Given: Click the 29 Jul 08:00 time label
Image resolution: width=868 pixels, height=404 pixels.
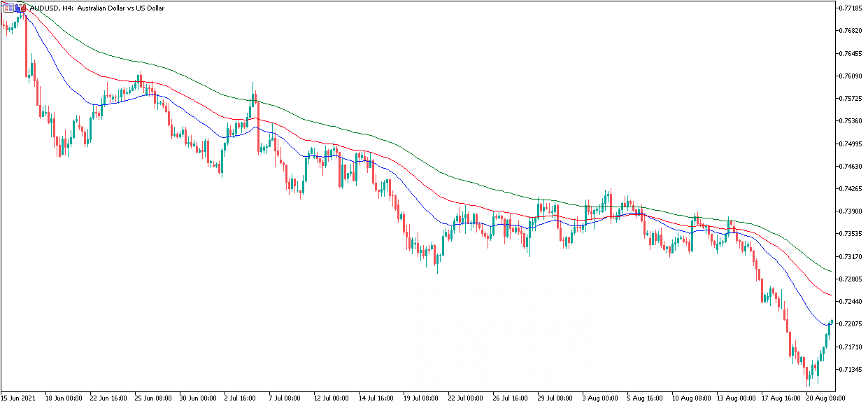Looking at the screenshot, I should (x=556, y=398).
